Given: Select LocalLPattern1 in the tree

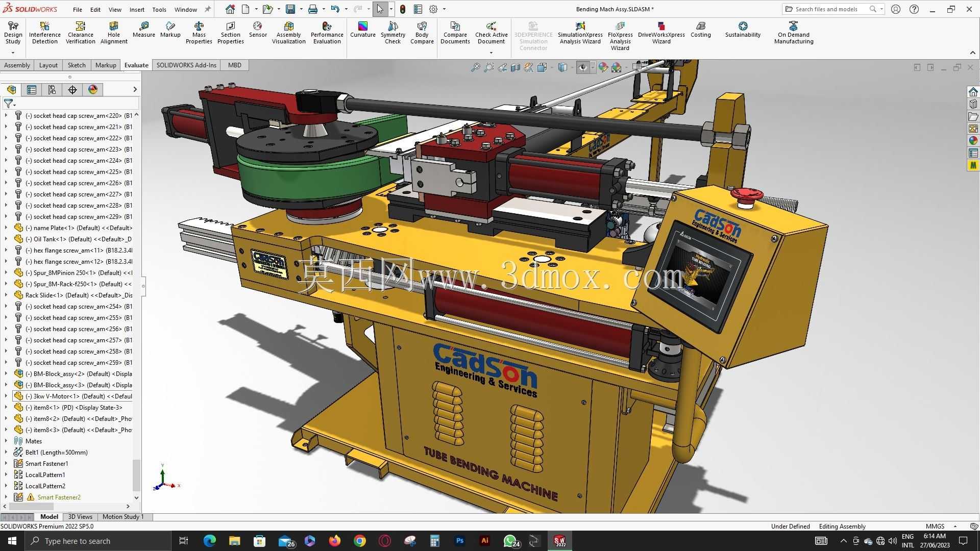Looking at the screenshot, I should click(x=45, y=475).
